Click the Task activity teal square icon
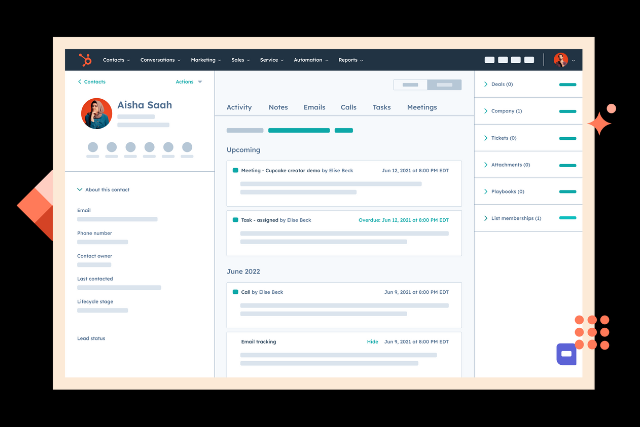This screenshot has height=427, width=640. [235, 220]
